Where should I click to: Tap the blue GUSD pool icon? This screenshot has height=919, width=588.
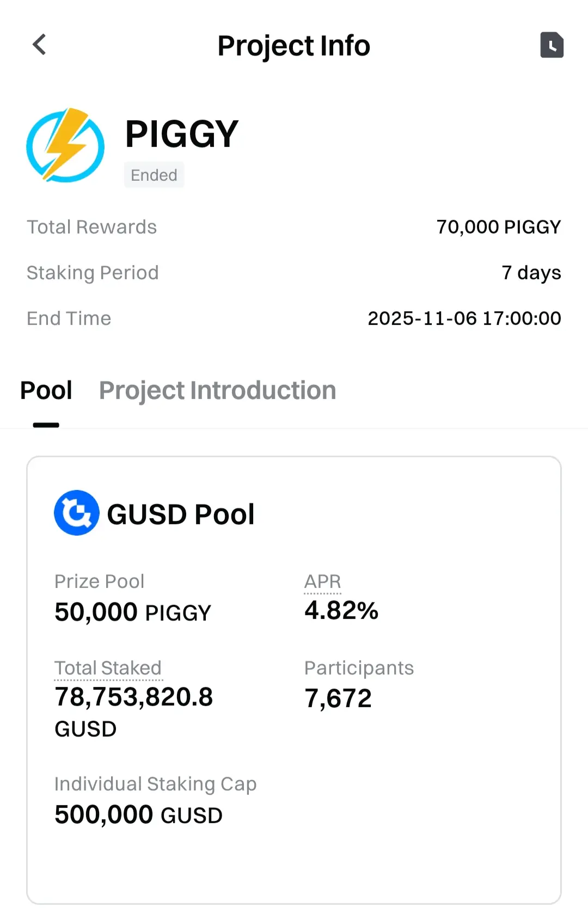pyautogui.click(x=77, y=513)
